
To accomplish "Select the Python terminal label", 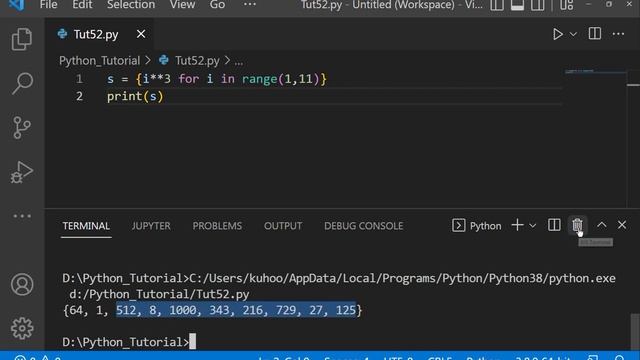I will (x=476, y=226).
